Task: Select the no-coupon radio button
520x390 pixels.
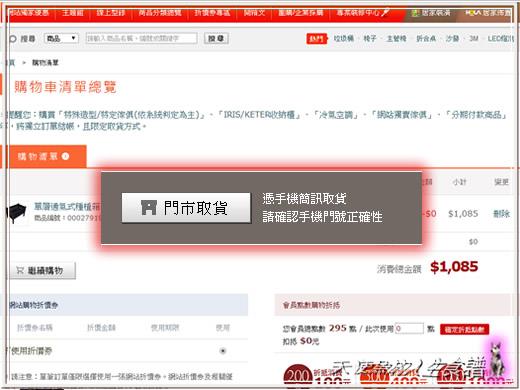Action: point(223,351)
